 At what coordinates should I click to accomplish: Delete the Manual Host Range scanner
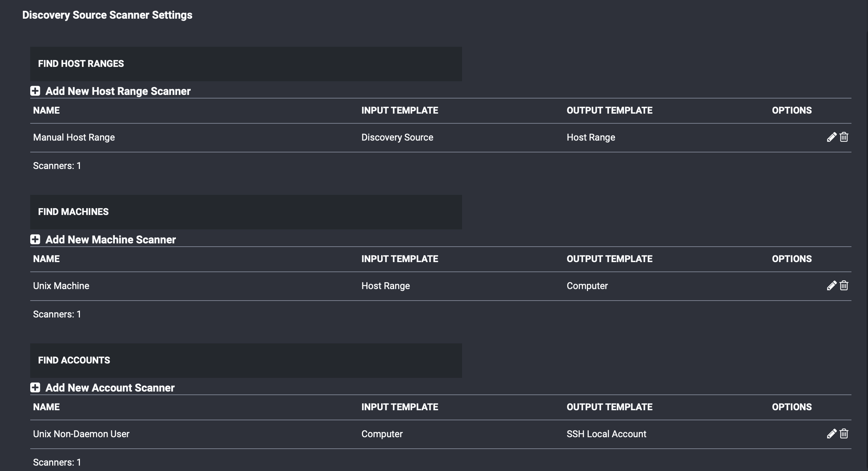click(x=844, y=137)
